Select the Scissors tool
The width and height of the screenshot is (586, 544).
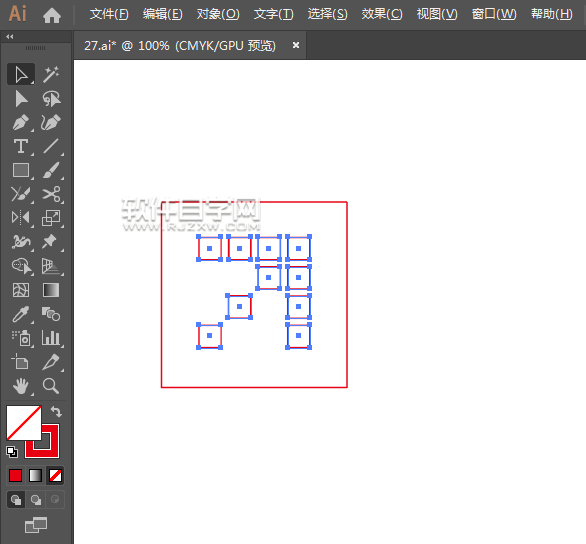point(51,194)
